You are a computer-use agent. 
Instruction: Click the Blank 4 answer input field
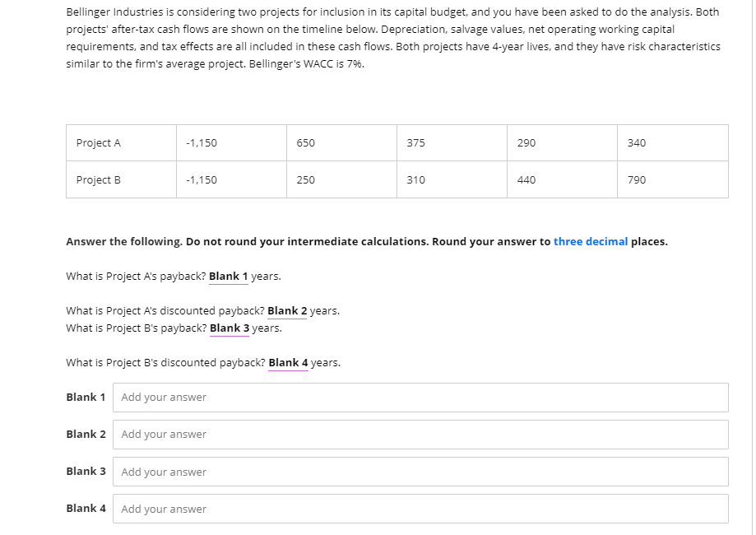coord(420,509)
